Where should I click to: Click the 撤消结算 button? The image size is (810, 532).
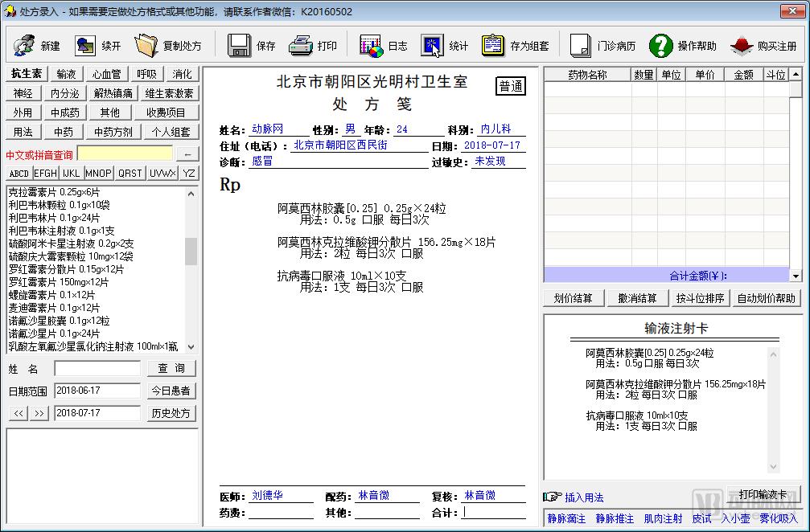[637, 298]
